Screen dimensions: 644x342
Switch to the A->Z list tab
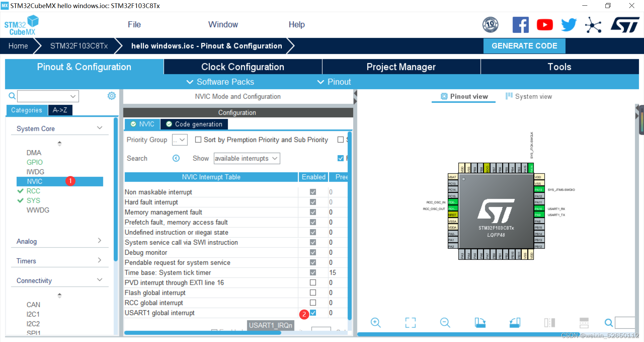pyautogui.click(x=60, y=110)
